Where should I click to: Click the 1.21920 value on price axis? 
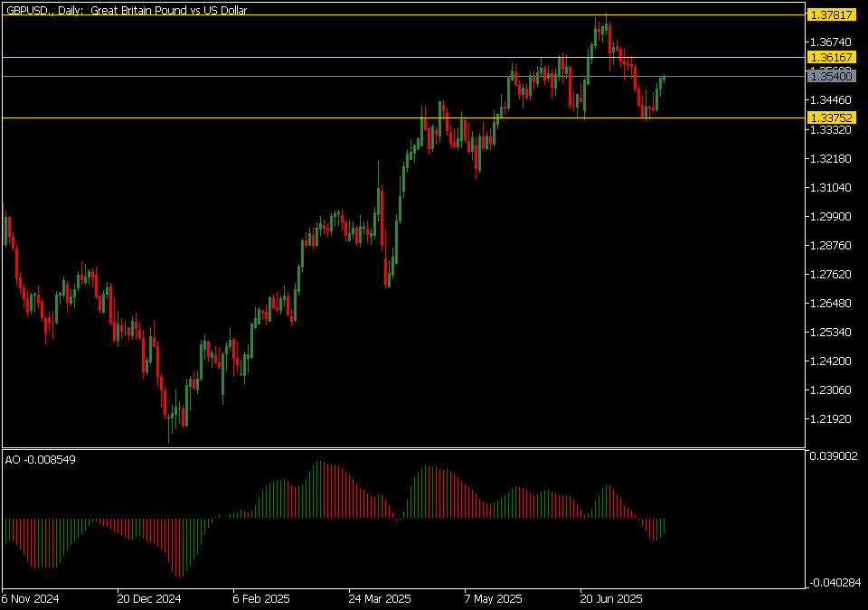pyautogui.click(x=832, y=419)
